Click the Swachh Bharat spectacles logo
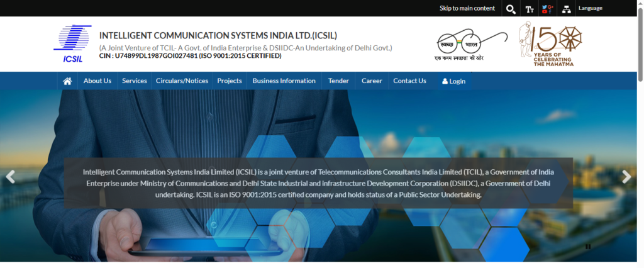 tap(470, 45)
